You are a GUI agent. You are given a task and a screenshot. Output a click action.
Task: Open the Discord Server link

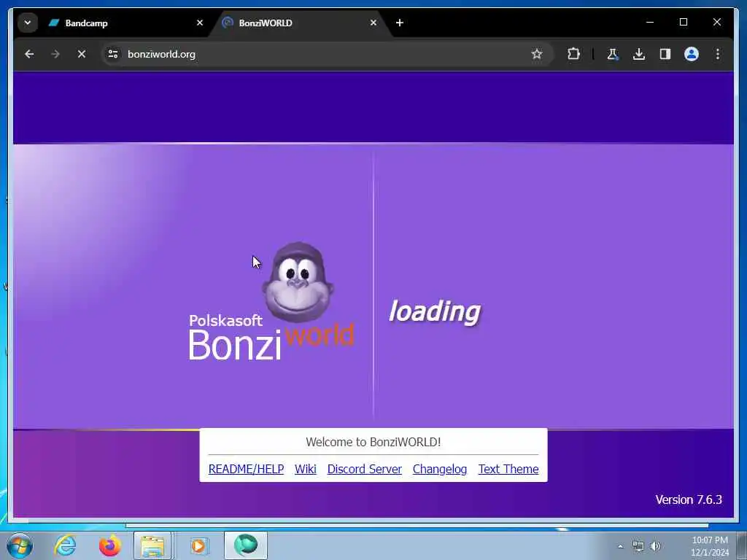pyautogui.click(x=365, y=469)
